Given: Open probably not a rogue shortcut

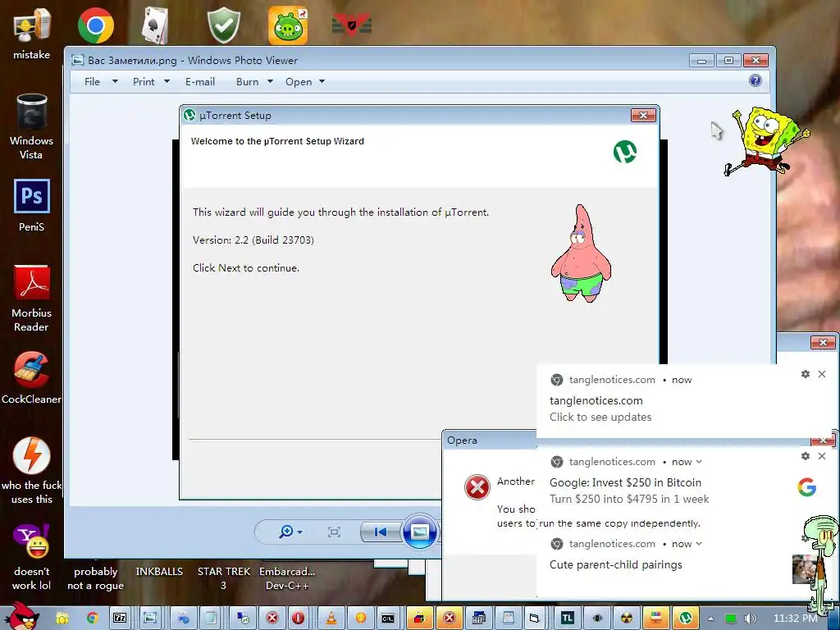Looking at the screenshot, I should click(95, 578).
